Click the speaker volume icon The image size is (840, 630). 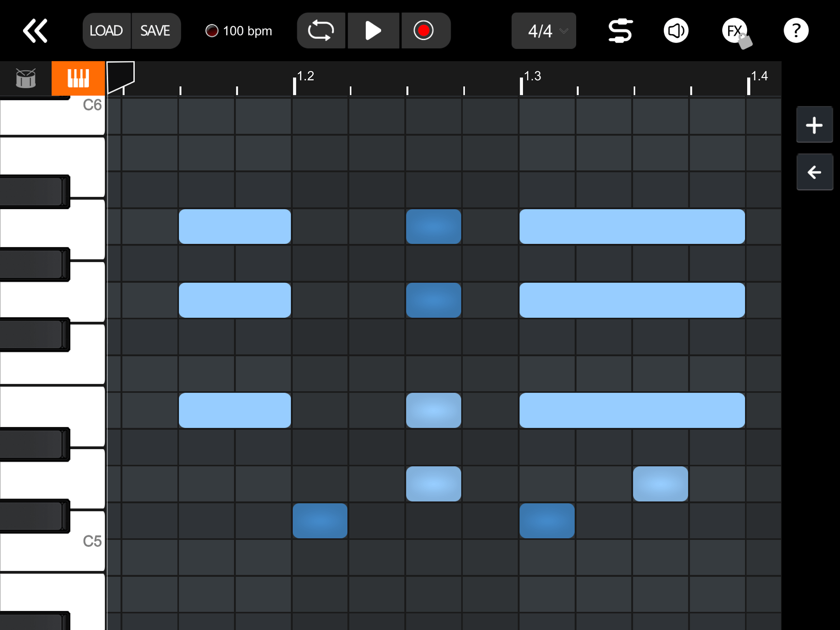[x=676, y=31]
